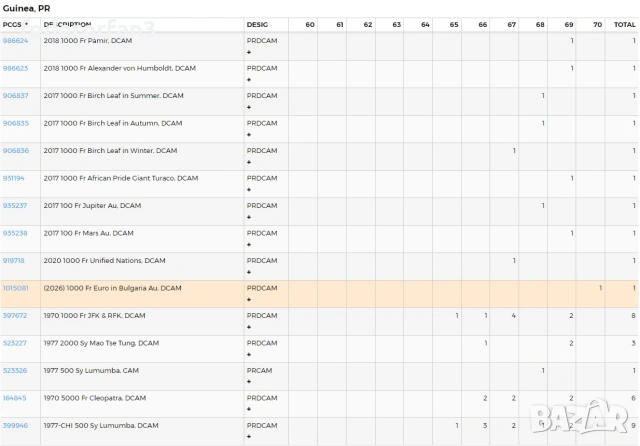640x446 pixels.
Task: Open PCGS number 906837 link
Action: 16,95
